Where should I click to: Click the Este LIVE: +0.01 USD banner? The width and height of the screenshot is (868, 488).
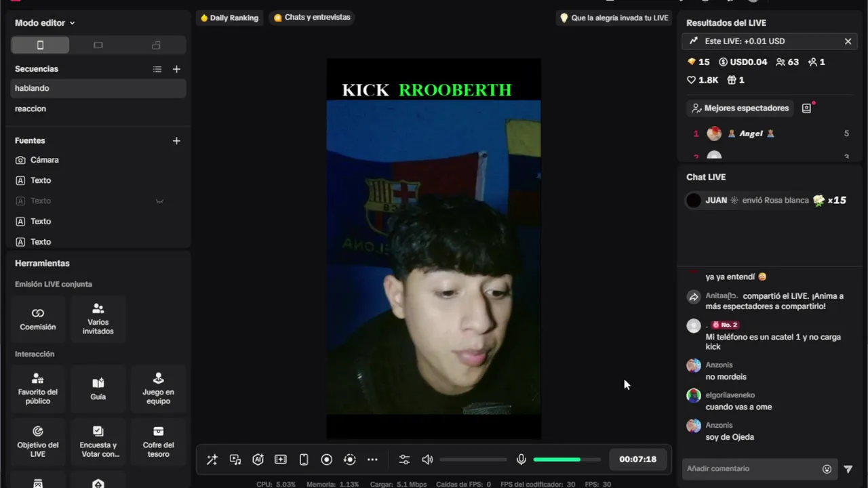(x=770, y=41)
